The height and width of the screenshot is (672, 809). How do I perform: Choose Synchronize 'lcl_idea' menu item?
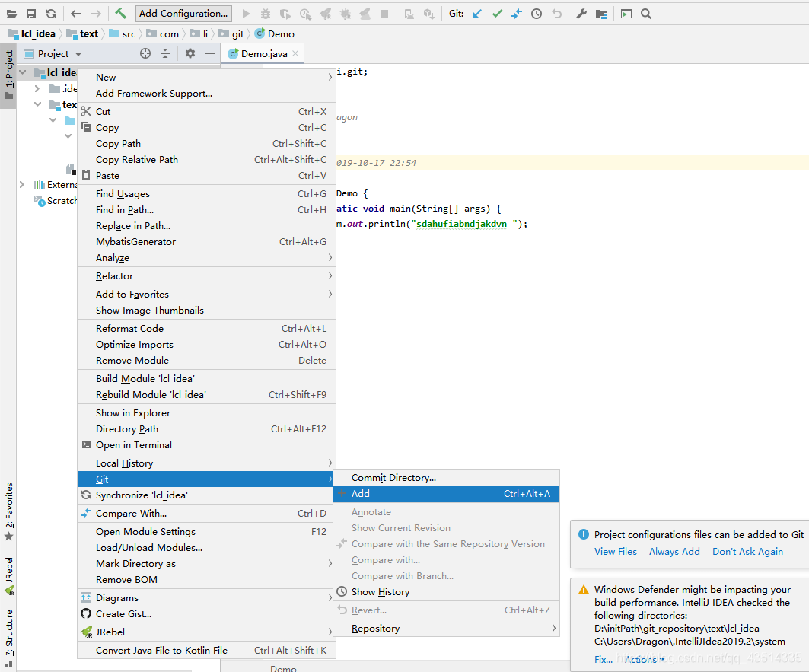pyautogui.click(x=206, y=495)
